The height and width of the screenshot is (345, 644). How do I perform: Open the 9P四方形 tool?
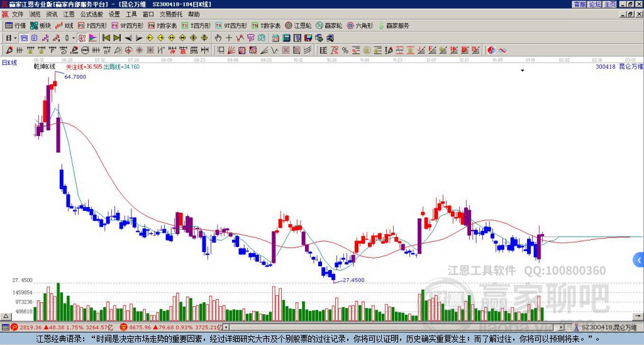(127, 25)
